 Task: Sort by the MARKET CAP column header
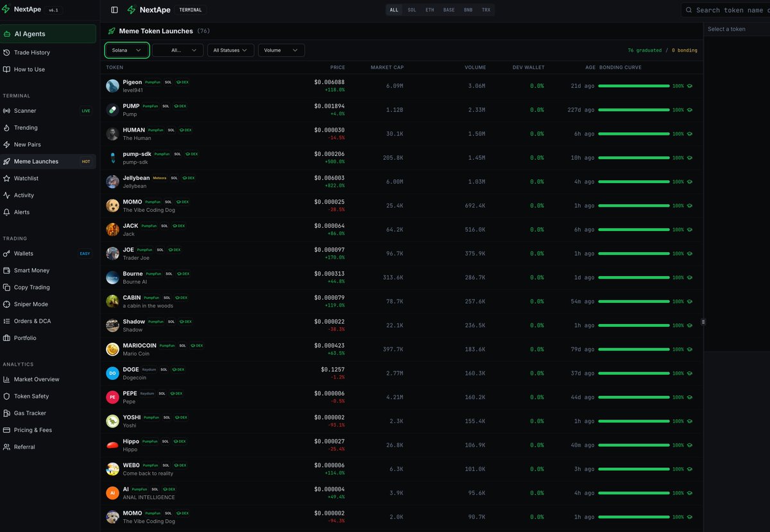tap(387, 67)
